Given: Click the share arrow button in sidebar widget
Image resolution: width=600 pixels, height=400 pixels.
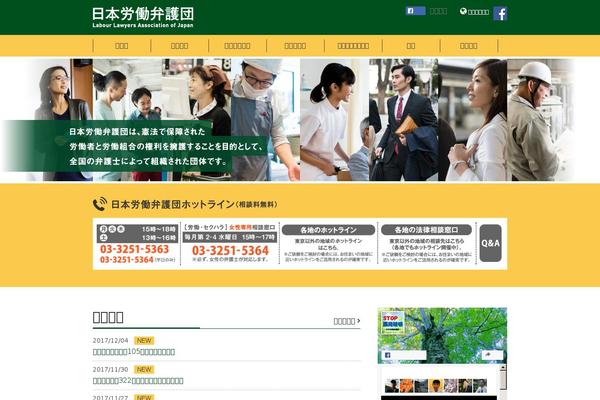Looking at the screenshot, I should 492,355.
